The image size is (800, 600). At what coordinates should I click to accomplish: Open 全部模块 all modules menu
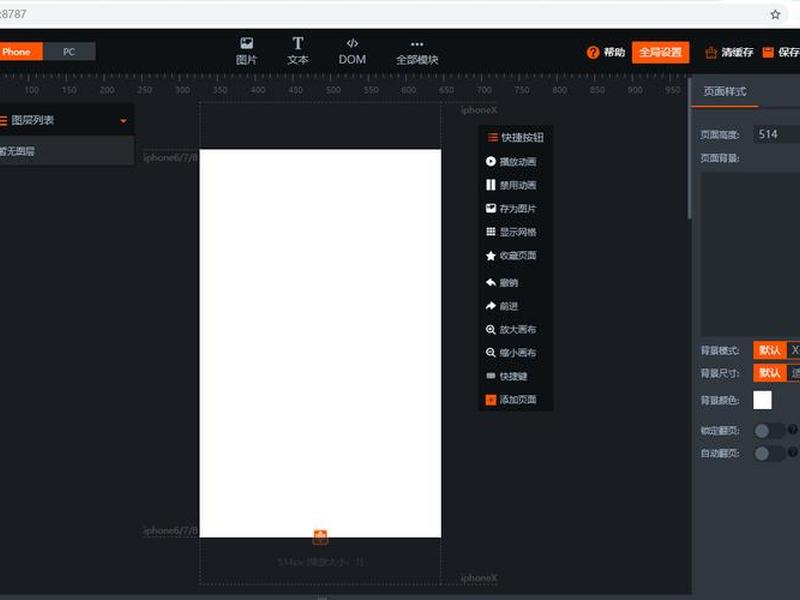(x=417, y=51)
